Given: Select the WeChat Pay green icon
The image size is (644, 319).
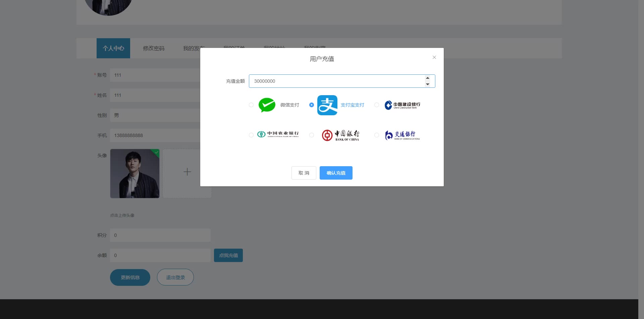Looking at the screenshot, I should click(x=267, y=105).
